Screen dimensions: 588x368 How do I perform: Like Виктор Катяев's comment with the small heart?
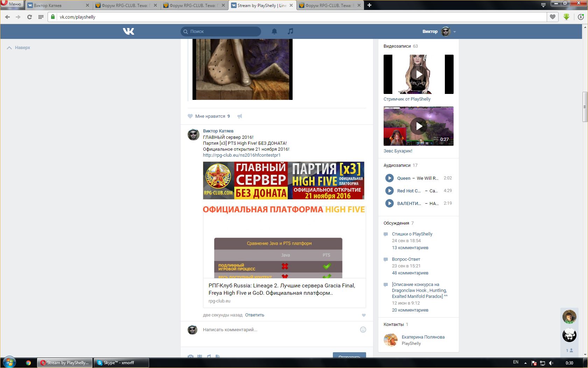pos(364,315)
